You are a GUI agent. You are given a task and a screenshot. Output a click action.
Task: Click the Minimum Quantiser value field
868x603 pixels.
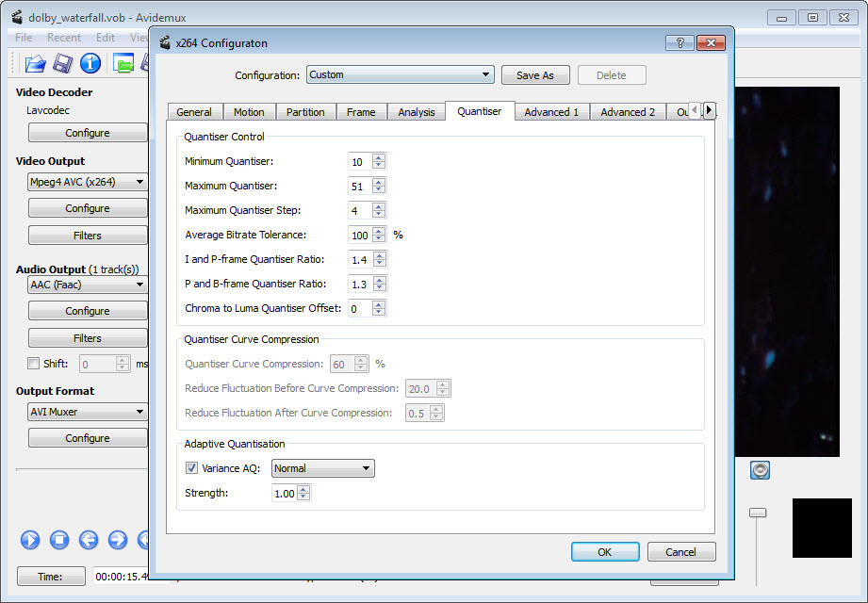[x=360, y=161]
